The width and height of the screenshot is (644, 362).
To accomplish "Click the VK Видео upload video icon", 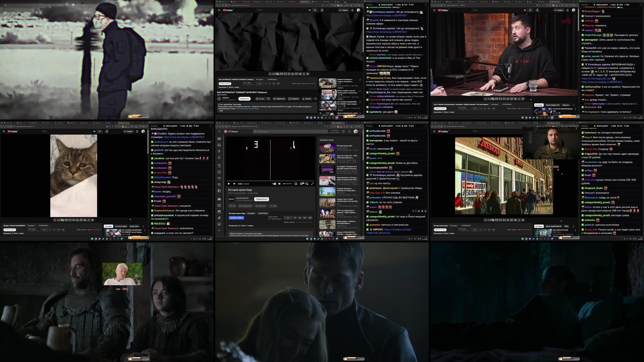I will [343, 131].
